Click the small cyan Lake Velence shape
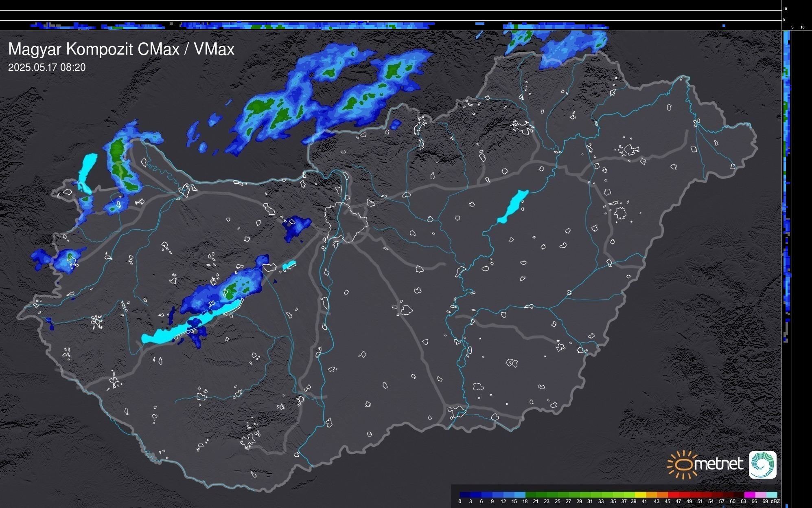 (x=289, y=265)
